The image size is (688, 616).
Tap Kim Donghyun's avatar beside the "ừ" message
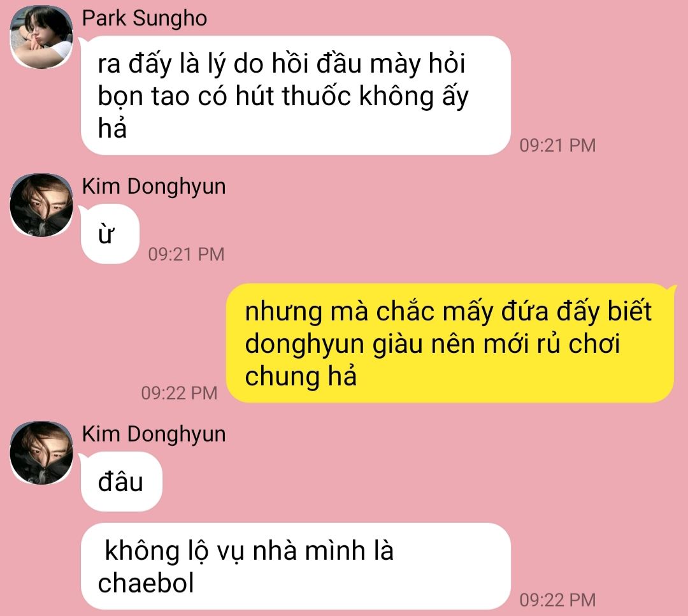(41, 205)
